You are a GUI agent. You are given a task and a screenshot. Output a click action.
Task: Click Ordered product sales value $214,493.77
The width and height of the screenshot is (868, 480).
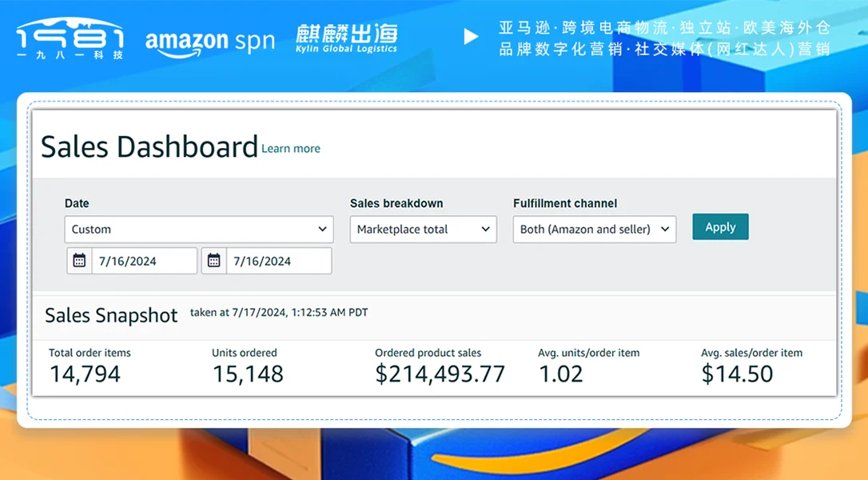[440, 374]
